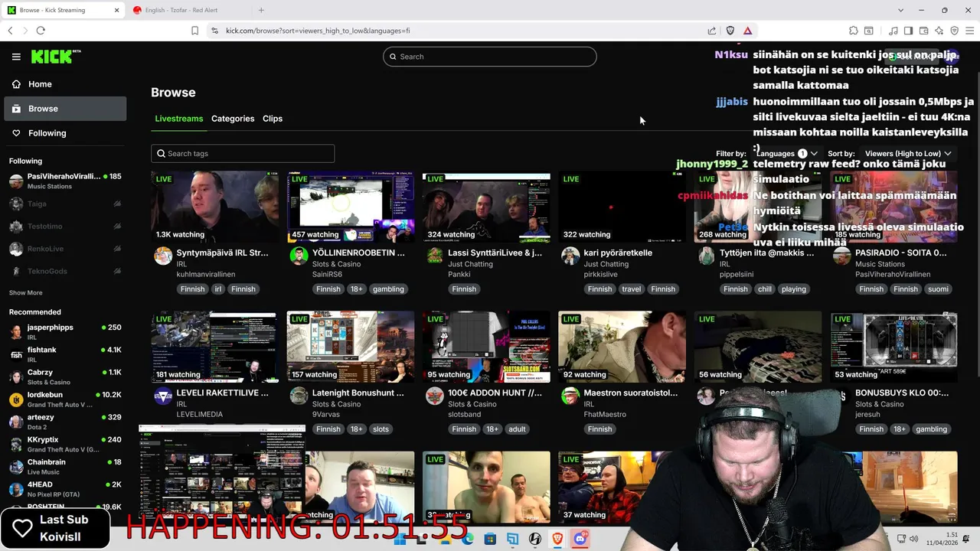This screenshot has height=551, width=980.
Task: Open fishtank in the Recommended list
Action: point(65,354)
